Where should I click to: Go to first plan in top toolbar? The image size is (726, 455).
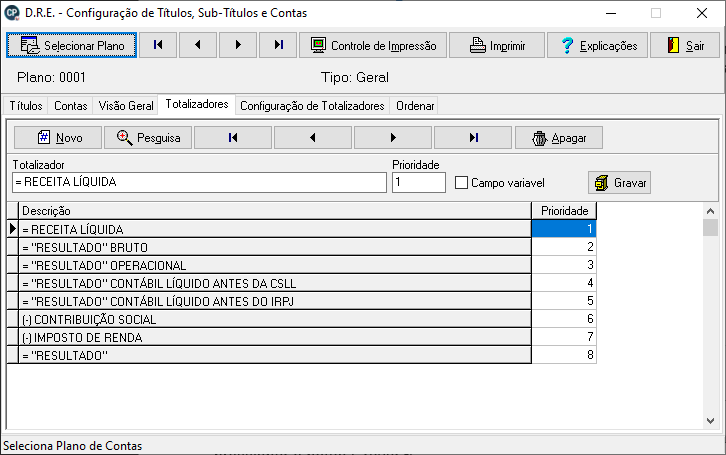(158, 45)
